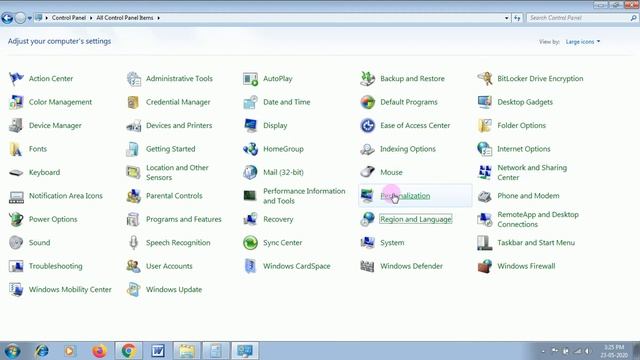This screenshot has width=640, height=360.
Task: Open the Recovery link
Action: coord(278,219)
